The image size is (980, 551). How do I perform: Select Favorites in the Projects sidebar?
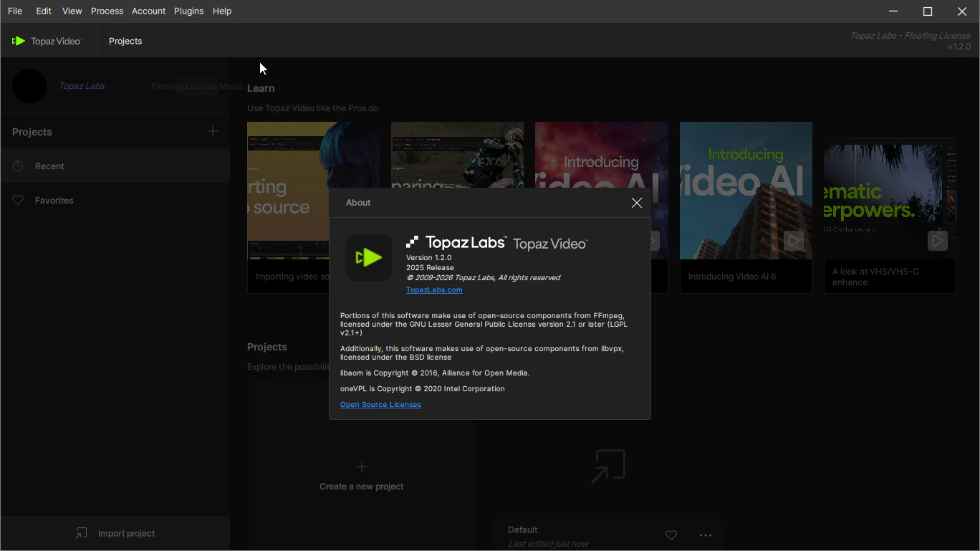click(x=54, y=201)
